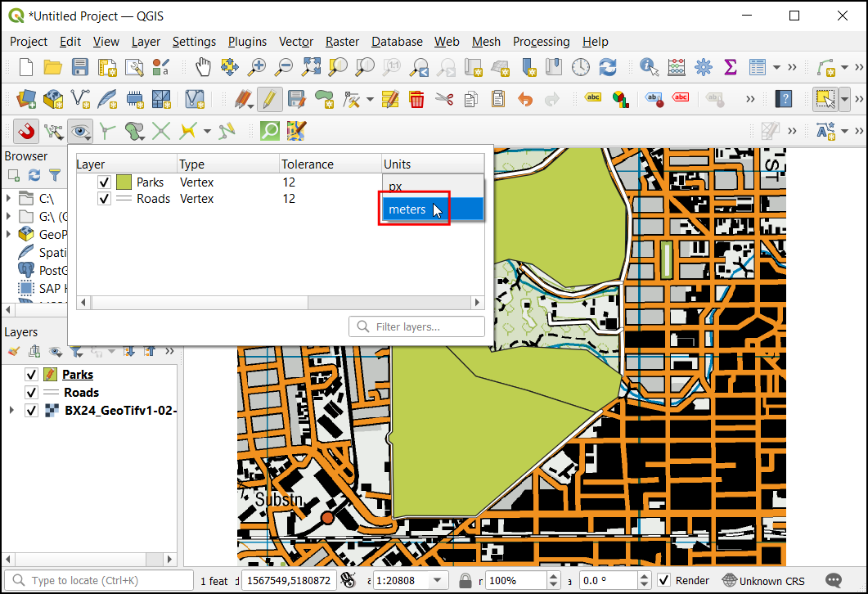Toggle Roads layer visibility in Layers panel
The image size is (868, 594).
[31, 393]
